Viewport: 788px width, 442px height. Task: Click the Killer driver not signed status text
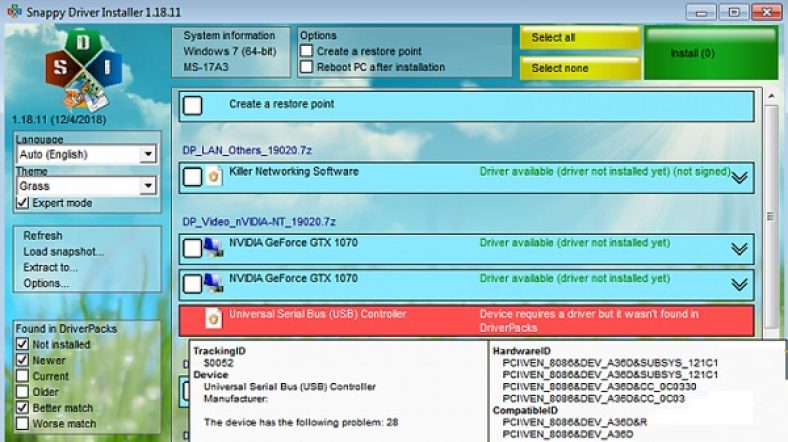click(605, 171)
